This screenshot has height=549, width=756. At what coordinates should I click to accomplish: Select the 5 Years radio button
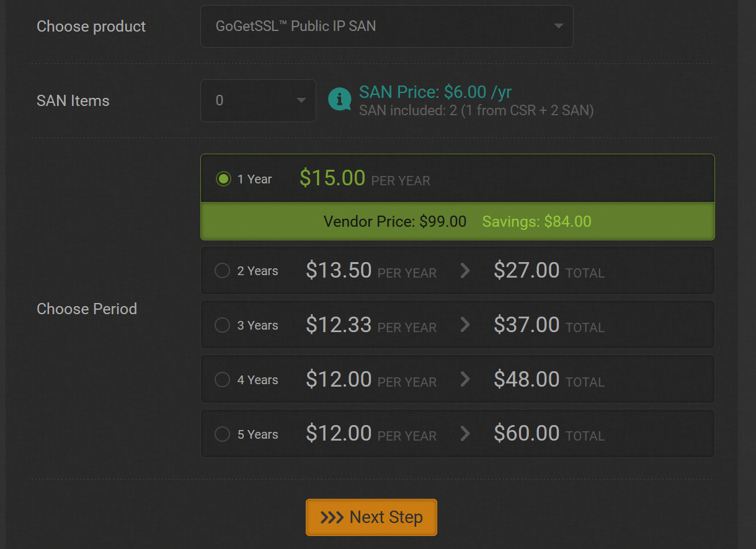pos(222,434)
